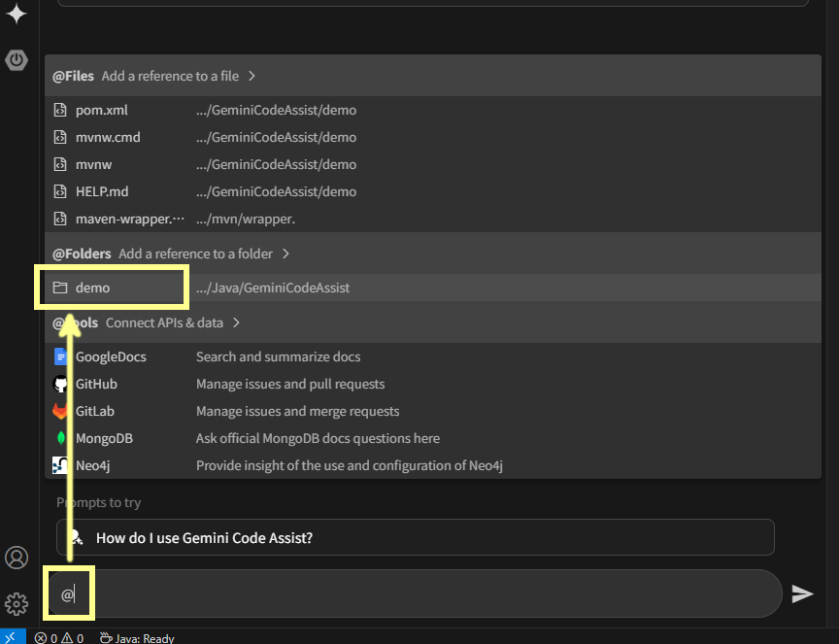Viewport: 839px width, 644px height.
Task: Click the file icon beside mvnw.cmd
Action: click(x=60, y=137)
